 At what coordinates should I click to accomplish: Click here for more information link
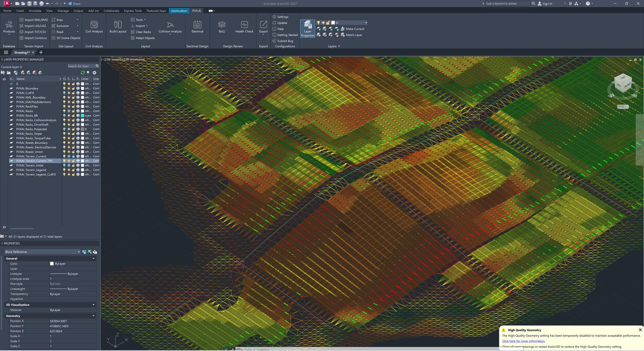[x=524, y=341]
